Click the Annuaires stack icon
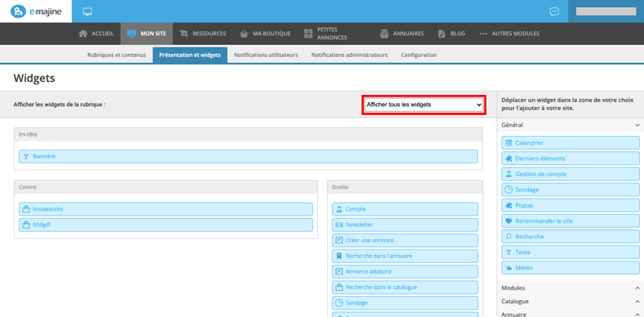The image size is (644, 317). pos(385,34)
